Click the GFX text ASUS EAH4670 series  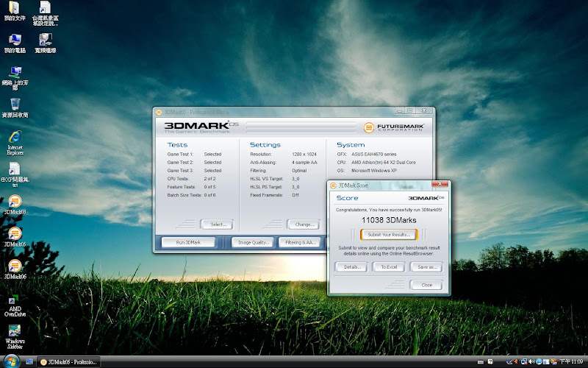(x=373, y=155)
